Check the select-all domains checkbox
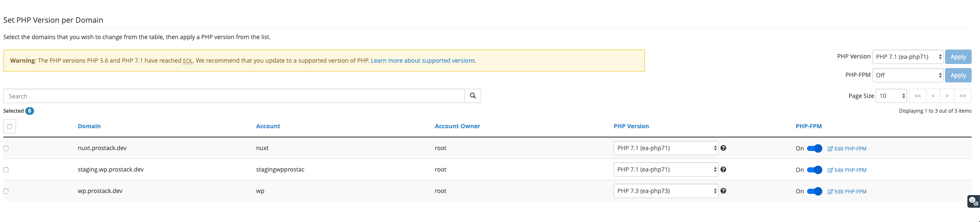 click(x=10, y=126)
